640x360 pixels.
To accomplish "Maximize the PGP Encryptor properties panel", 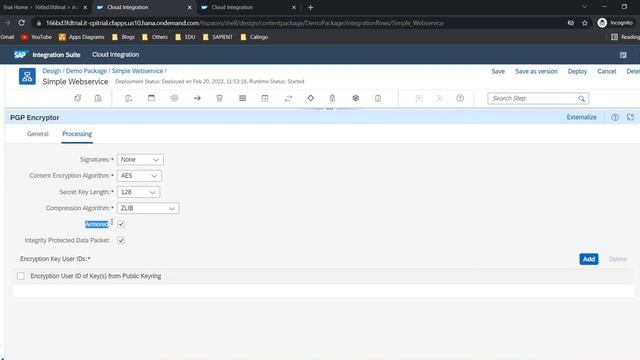I will [x=630, y=117].
